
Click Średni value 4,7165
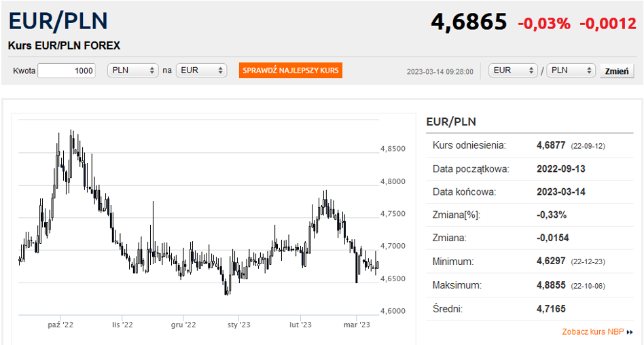pyautogui.click(x=551, y=309)
